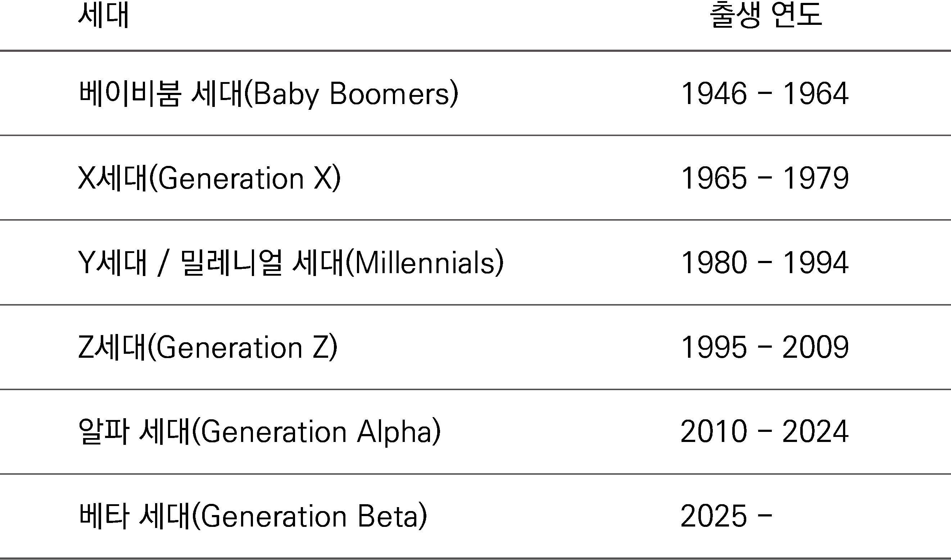Image resolution: width=951 pixels, height=560 pixels.
Task: Select the Z세대(Generation Z) cell
Action: coord(208,347)
